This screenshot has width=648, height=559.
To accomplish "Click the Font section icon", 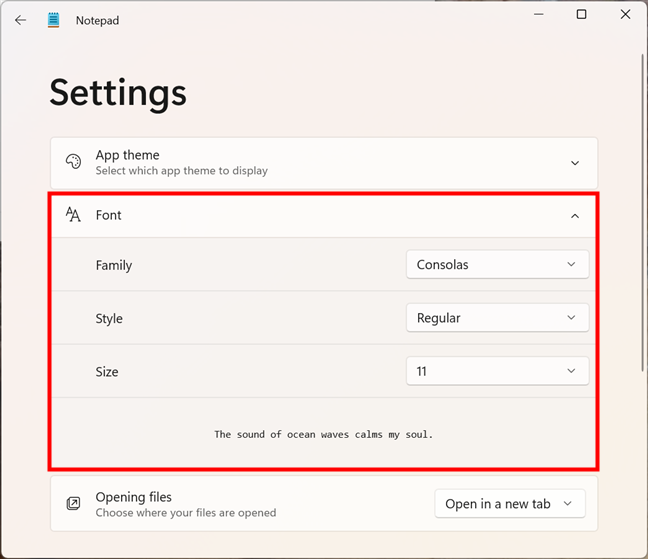I will tap(73, 215).
